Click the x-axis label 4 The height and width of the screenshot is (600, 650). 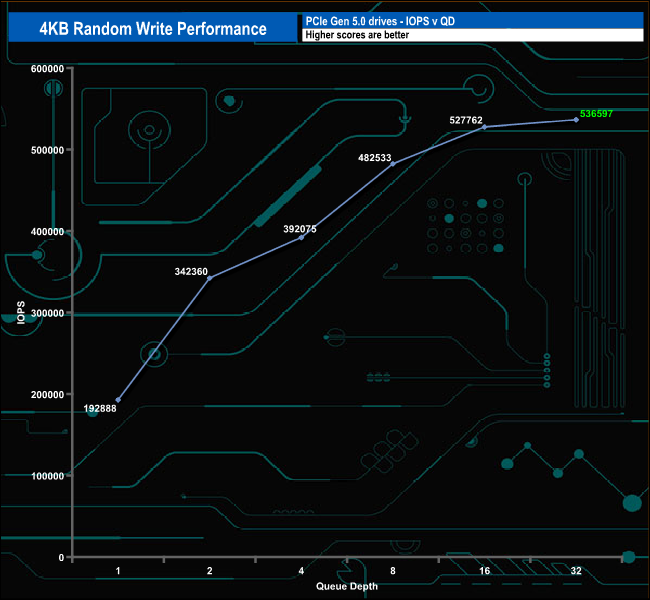(x=301, y=571)
